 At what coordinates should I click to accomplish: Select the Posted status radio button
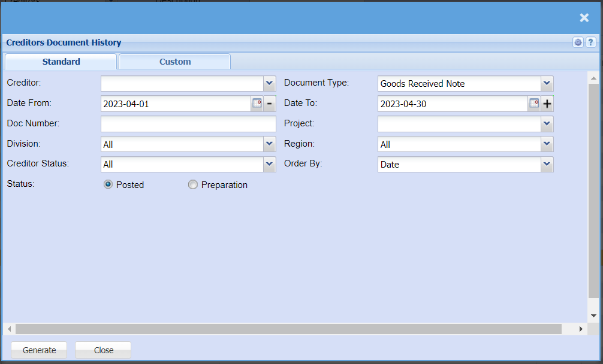[x=108, y=185]
